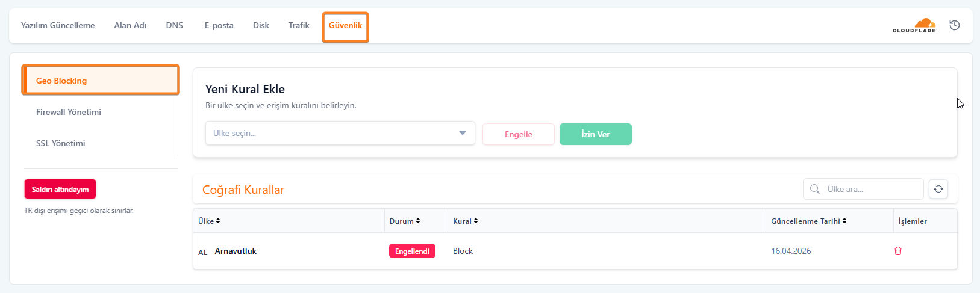Sort by Güncellenme Tarihi column

click(844, 221)
